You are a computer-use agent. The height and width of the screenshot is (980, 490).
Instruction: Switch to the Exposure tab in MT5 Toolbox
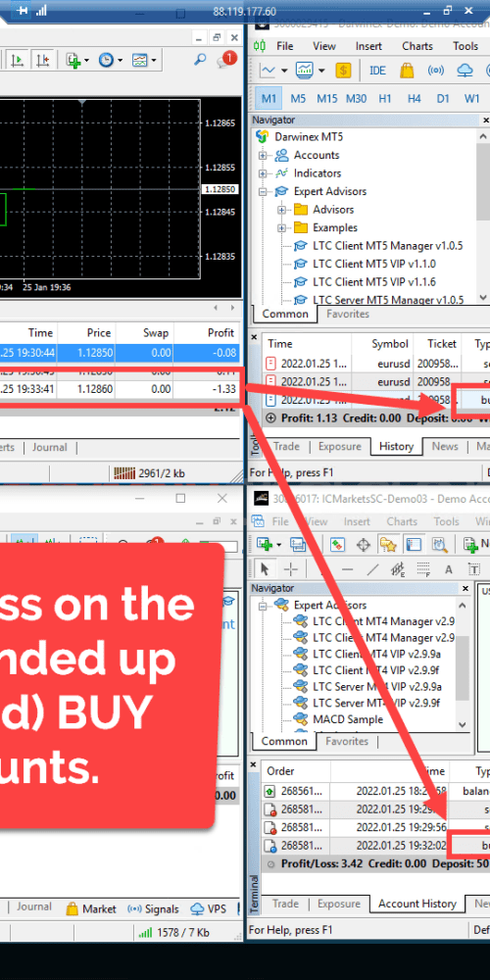coord(340,446)
